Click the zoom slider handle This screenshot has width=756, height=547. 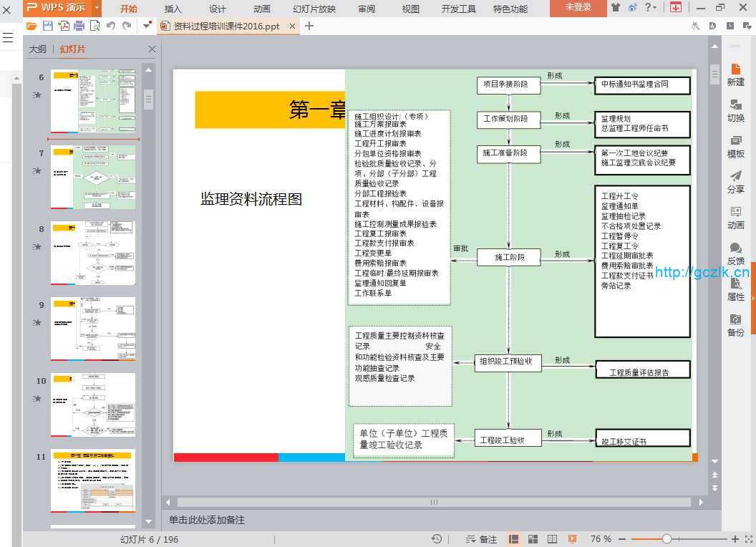click(x=667, y=538)
